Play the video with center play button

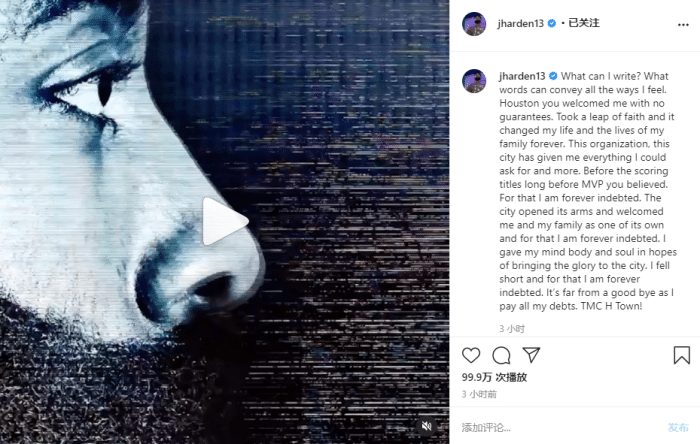(x=225, y=221)
